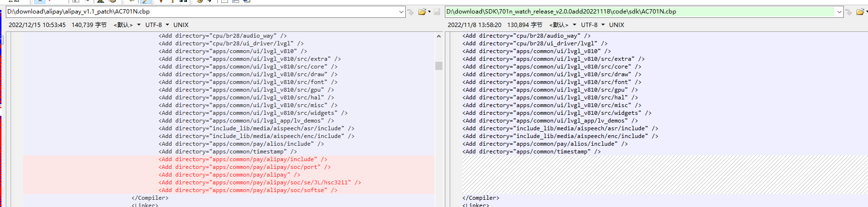Open the left pane UTF-8 encoding dropdown
Viewport: 868px width, 207px height.
tap(157, 25)
